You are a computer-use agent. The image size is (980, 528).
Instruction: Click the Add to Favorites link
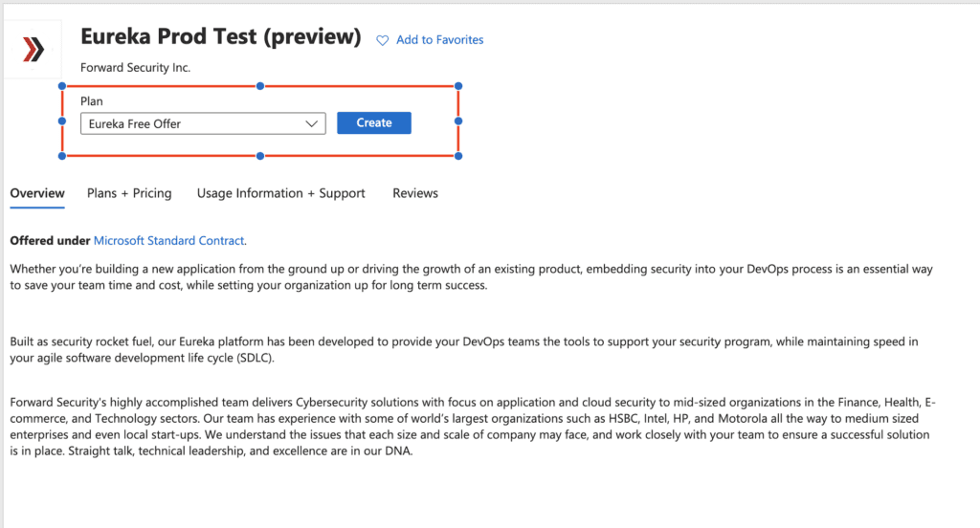[x=439, y=40]
